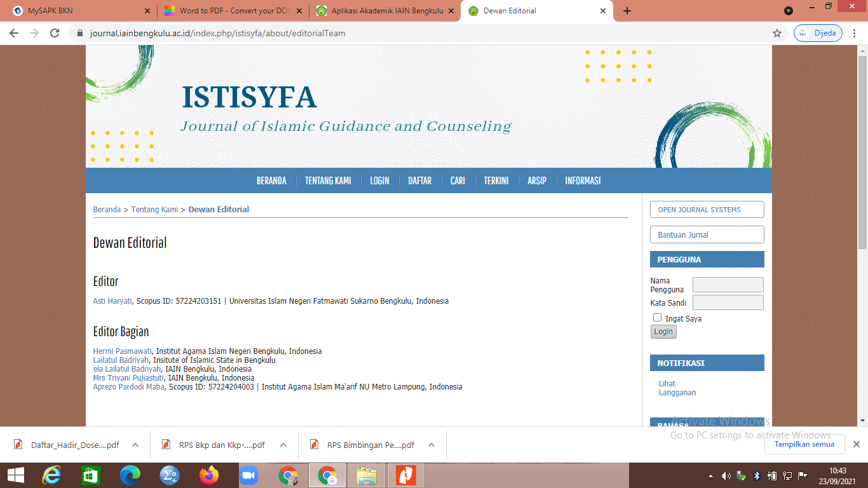The height and width of the screenshot is (488, 868).
Task: Open the ARSIP menu item
Action: (536, 180)
